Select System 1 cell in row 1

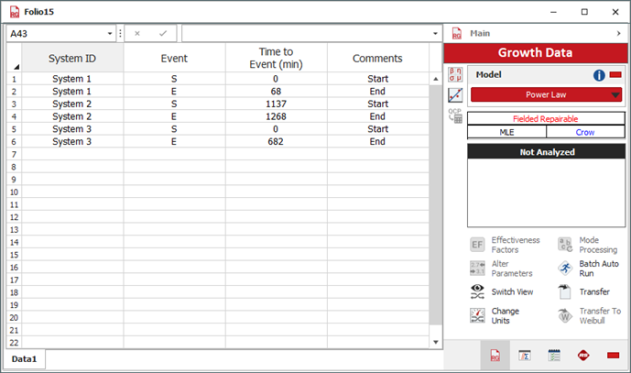(x=72, y=79)
